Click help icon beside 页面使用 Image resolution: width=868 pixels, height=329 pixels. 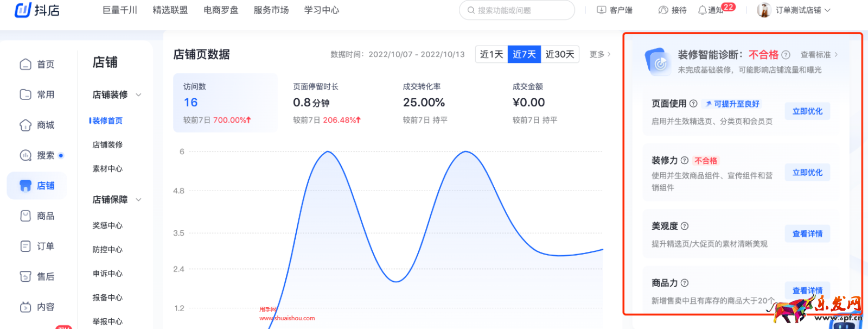click(x=693, y=104)
